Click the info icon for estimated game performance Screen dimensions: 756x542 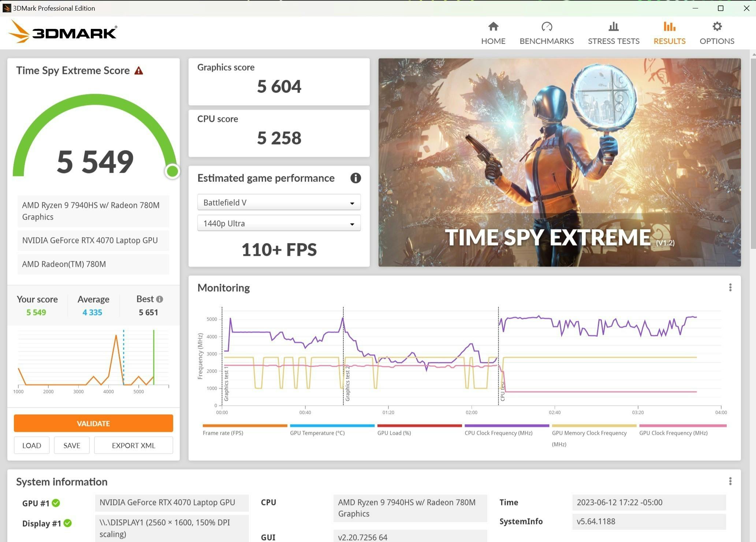click(x=355, y=178)
